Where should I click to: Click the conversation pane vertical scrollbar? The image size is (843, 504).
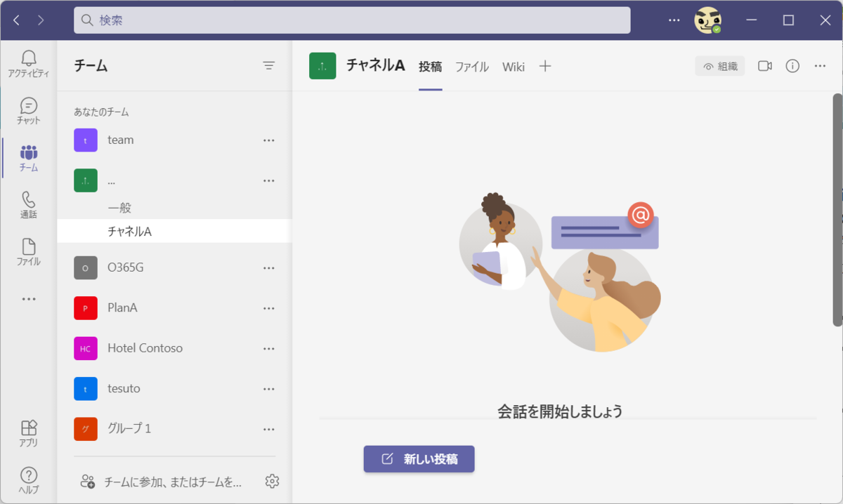(x=837, y=210)
